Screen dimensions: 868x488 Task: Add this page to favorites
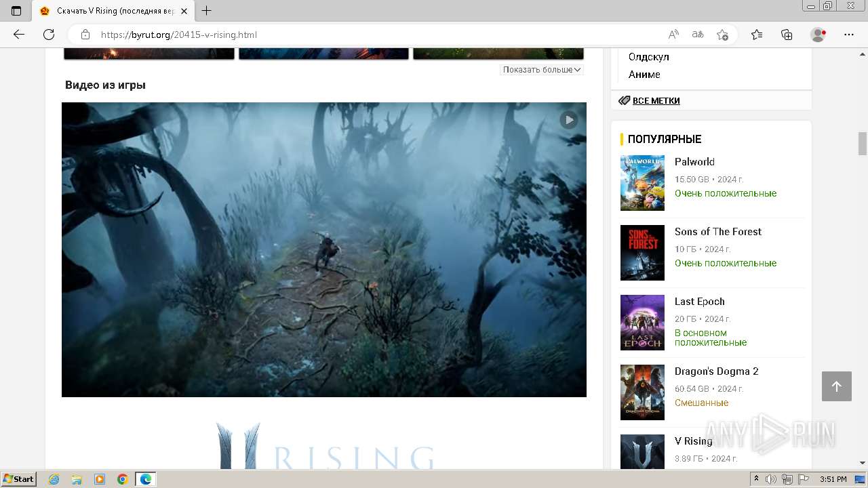[x=722, y=35]
